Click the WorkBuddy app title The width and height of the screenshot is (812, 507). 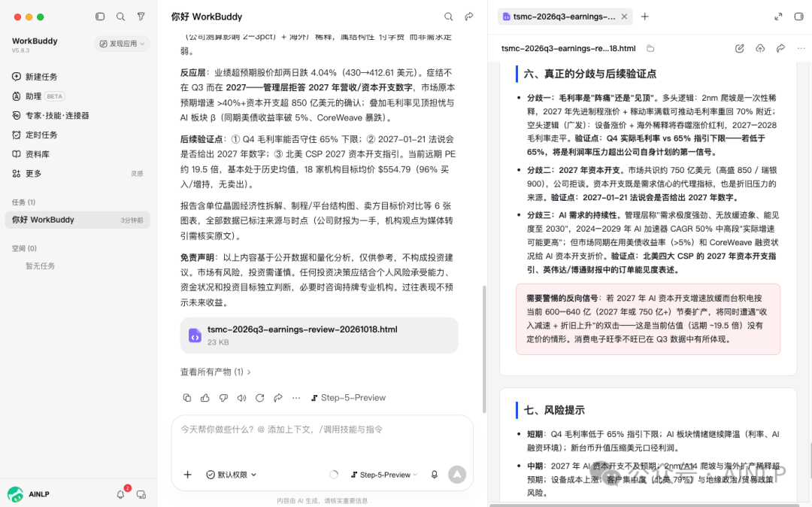coord(35,41)
